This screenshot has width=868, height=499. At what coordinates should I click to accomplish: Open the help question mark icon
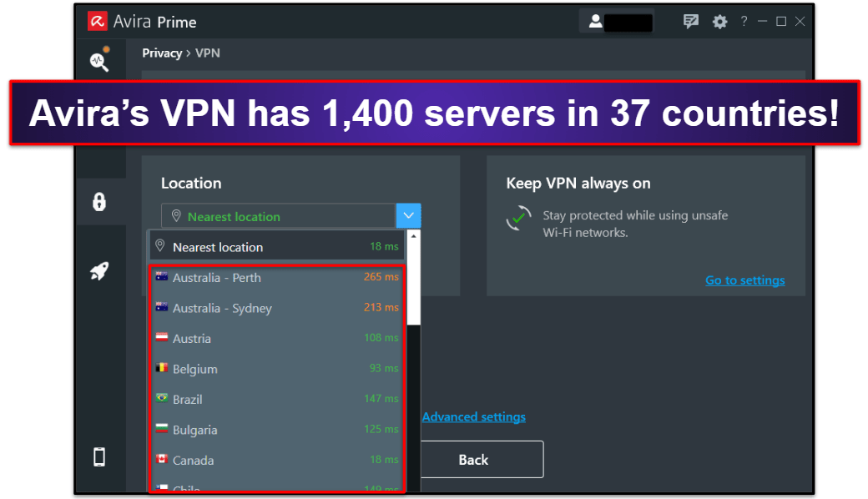click(x=744, y=22)
